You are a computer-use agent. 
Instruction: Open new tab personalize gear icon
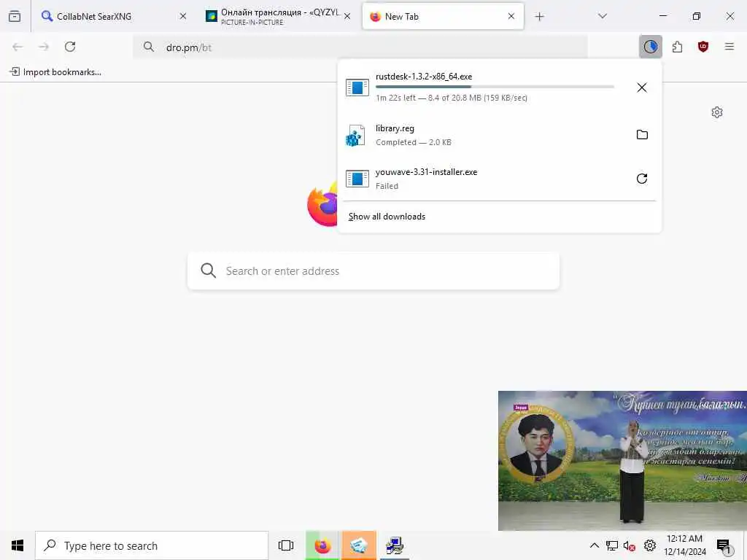[x=717, y=112]
